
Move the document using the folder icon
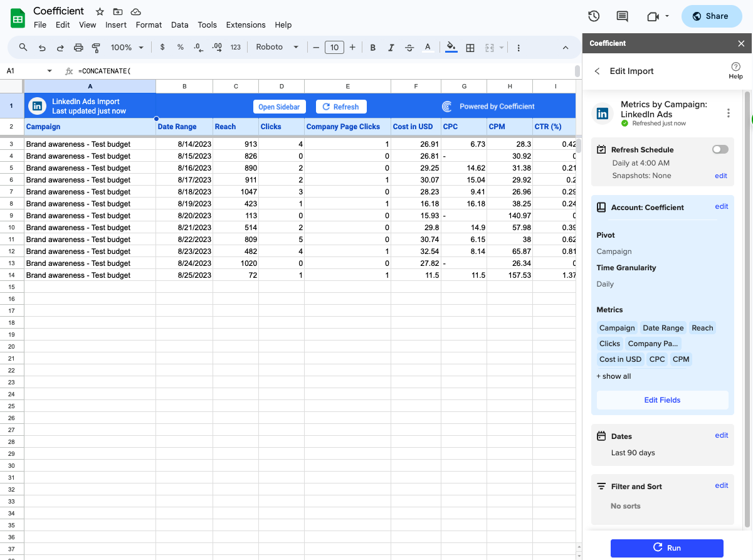pyautogui.click(x=118, y=12)
